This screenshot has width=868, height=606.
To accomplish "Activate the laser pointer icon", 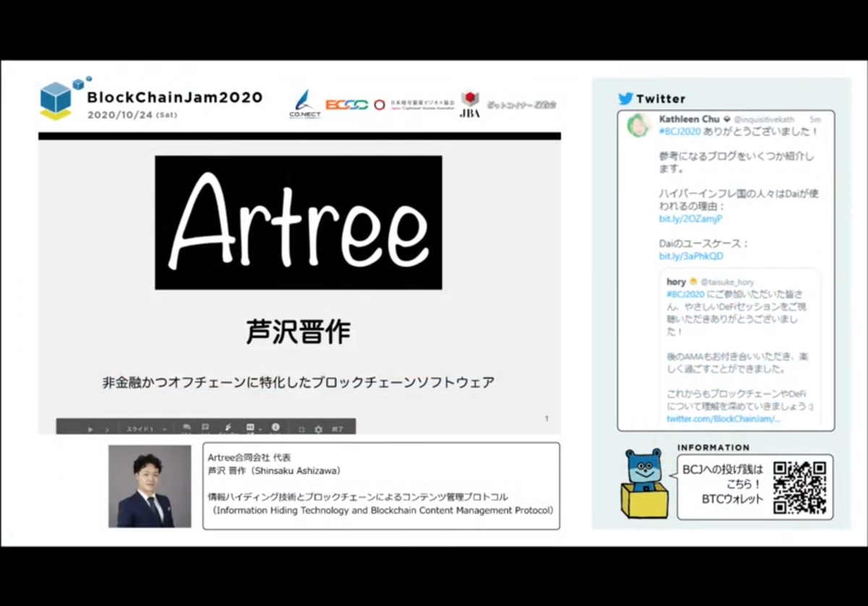I will coord(228,428).
